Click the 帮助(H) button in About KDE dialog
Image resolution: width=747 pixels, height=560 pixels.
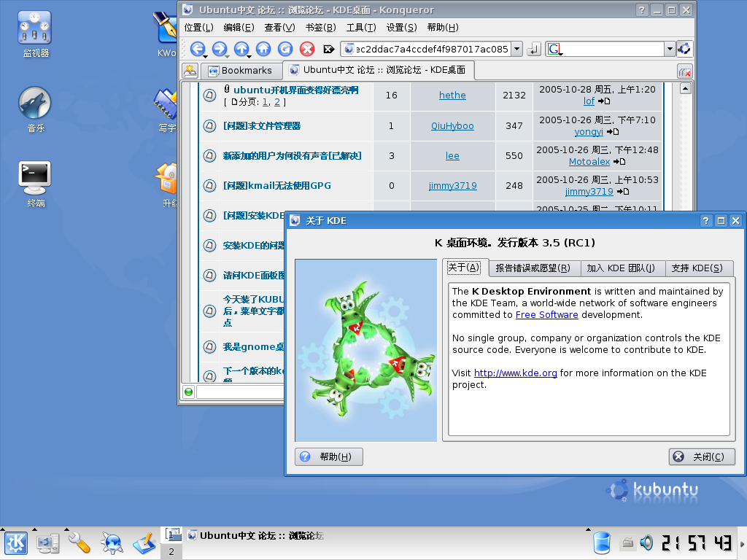coord(329,456)
